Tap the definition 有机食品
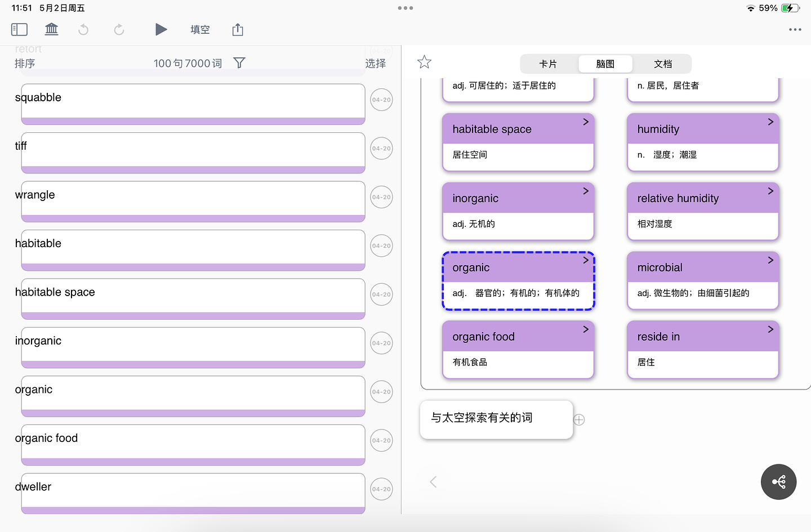 coord(470,363)
